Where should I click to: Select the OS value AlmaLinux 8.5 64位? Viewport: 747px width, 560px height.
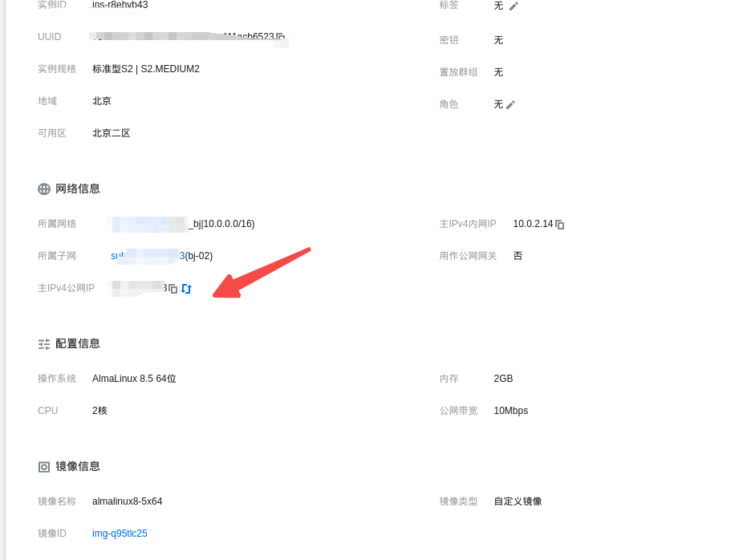click(x=134, y=379)
